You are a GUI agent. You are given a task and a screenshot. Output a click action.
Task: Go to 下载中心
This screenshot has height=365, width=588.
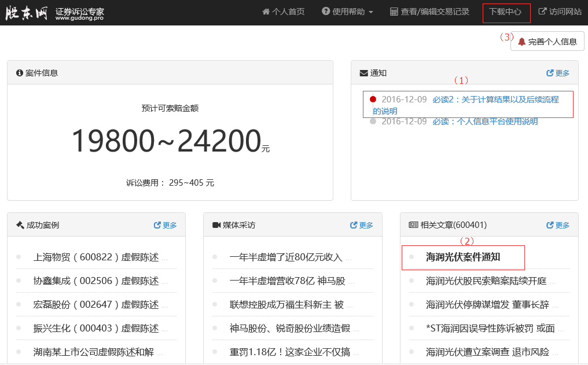click(x=505, y=12)
